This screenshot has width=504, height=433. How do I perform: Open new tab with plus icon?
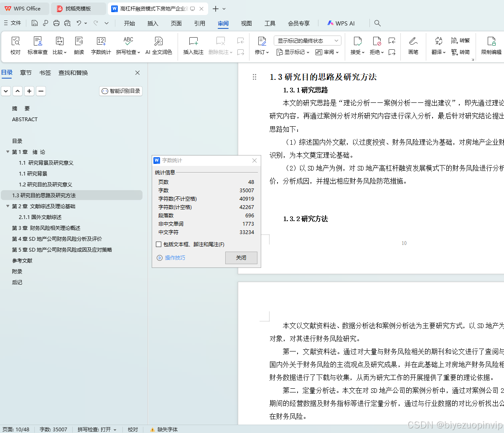click(x=216, y=9)
